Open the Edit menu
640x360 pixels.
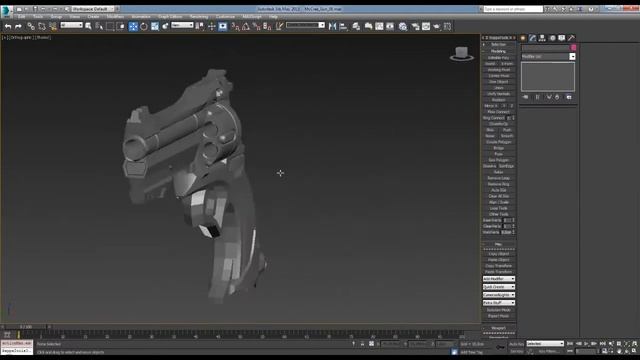coord(21,17)
